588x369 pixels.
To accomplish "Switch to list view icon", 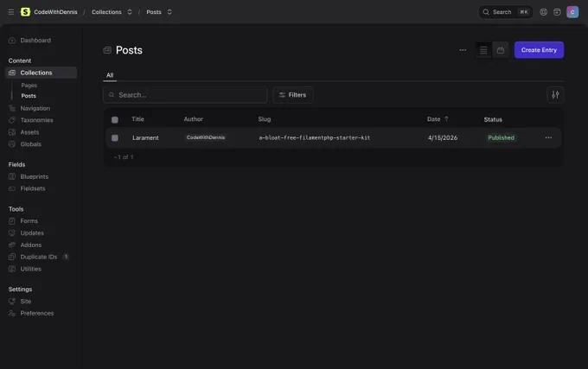I will click(x=483, y=50).
